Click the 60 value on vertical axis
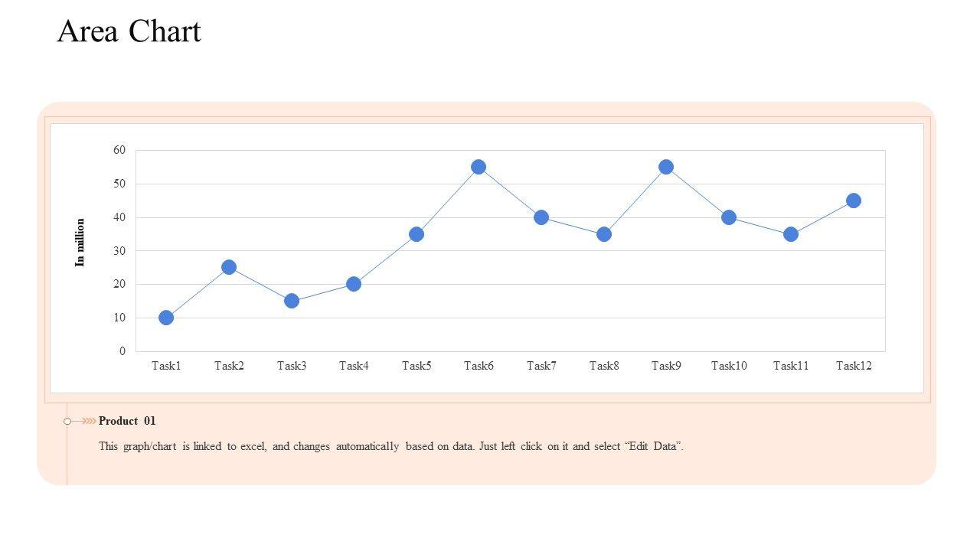980x551 pixels. coord(119,150)
